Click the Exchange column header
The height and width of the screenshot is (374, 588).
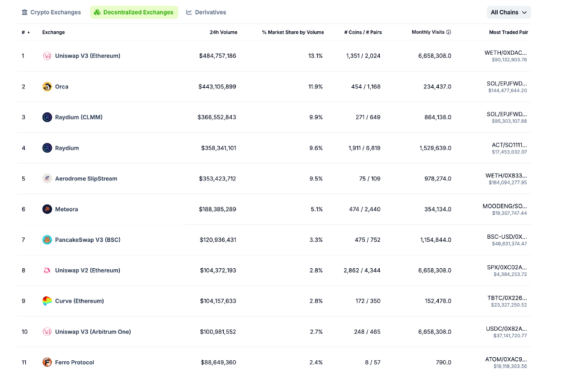54,32
